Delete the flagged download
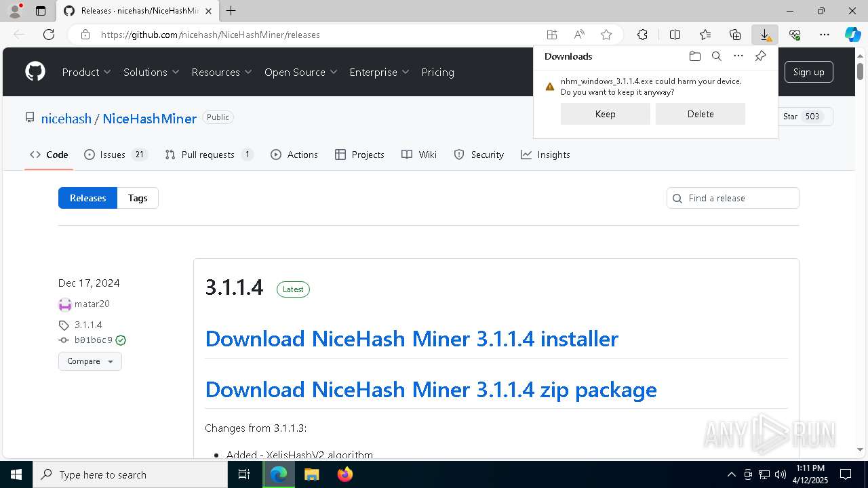This screenshot has height=488, width=868. (x=700, y=114)
